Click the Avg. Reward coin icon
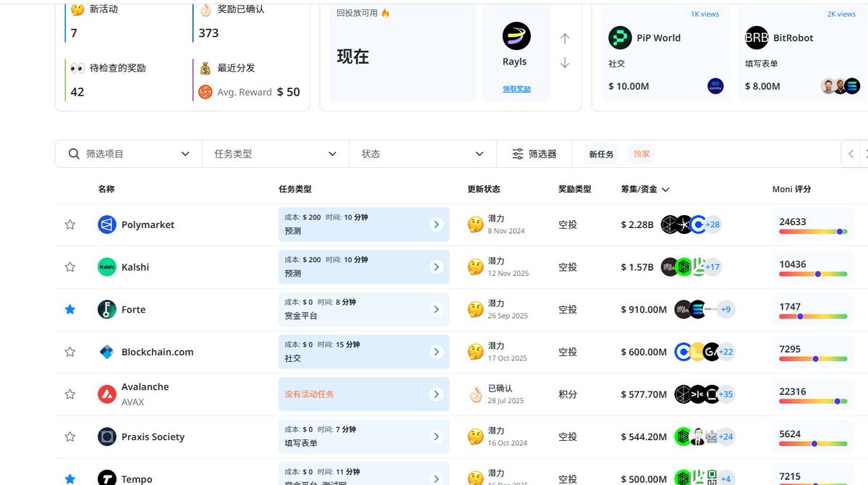The width and height of the screenshot is (868, 485). [x=205, y=92]
